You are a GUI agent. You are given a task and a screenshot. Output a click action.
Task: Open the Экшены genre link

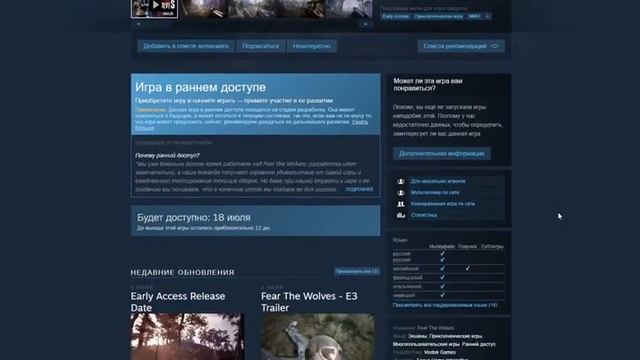coord(417,336)
